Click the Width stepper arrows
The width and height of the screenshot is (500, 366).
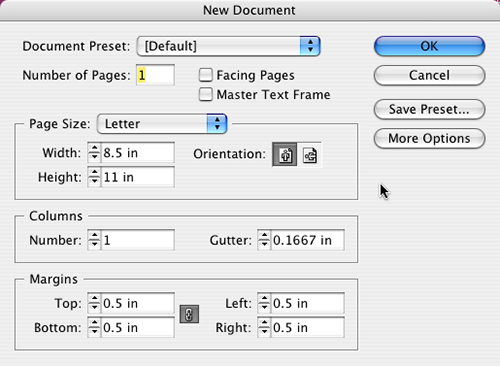[x=94, y=153]
